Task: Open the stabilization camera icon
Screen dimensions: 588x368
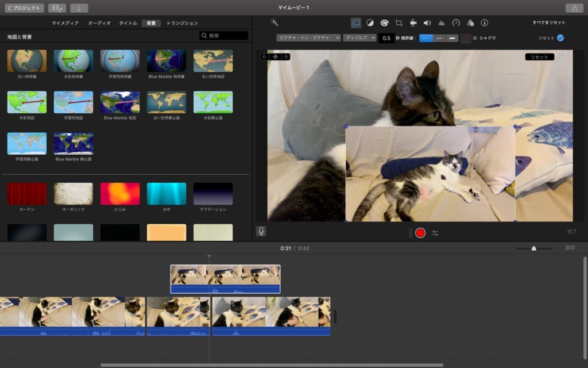Action: [x=413, y=23]
